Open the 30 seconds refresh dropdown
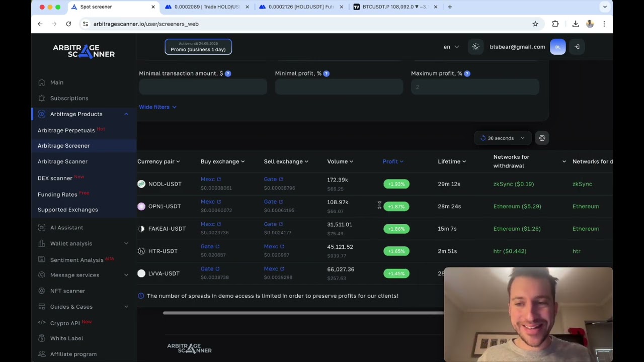This screenshot has height=362, width=644. click(x=502, y=138)
